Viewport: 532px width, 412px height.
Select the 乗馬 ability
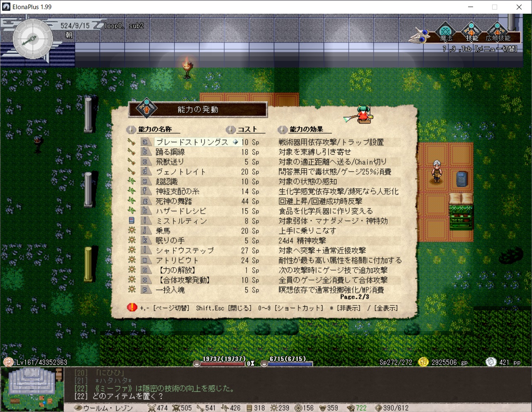pos(163,231)
